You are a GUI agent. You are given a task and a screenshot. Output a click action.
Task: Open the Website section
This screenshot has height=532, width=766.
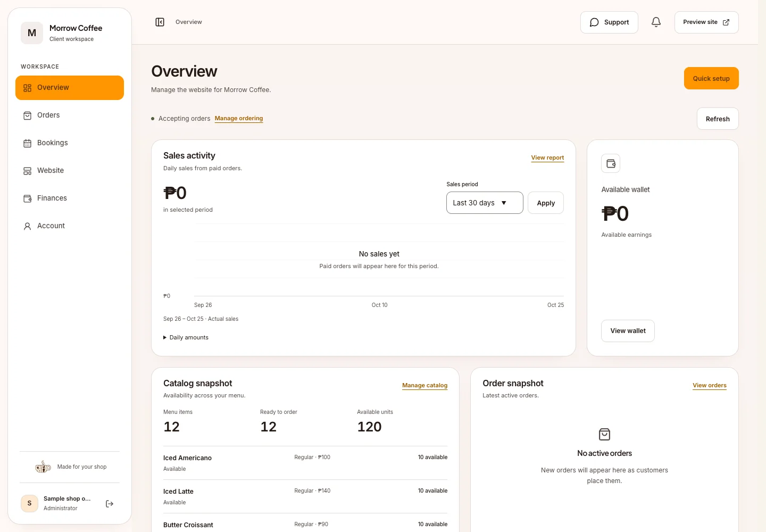(70, 171)
